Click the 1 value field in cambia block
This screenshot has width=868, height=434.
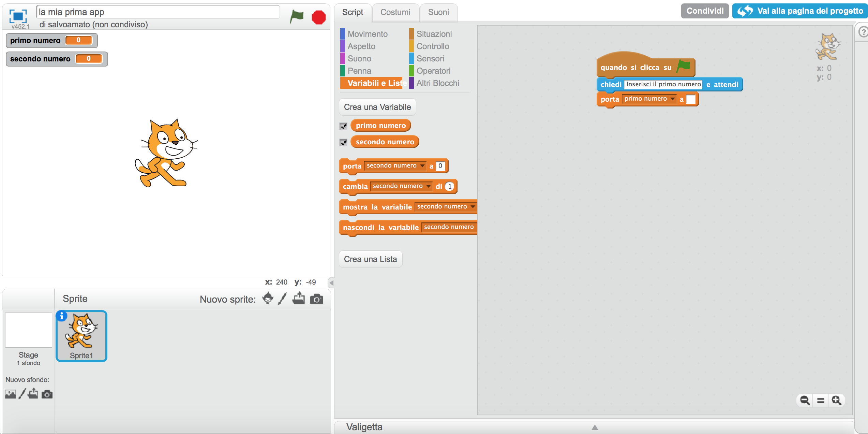point(450,186)
